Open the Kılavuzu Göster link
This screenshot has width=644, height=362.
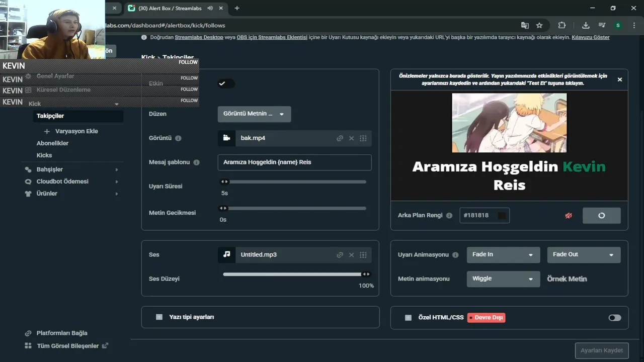pos(590,37)
